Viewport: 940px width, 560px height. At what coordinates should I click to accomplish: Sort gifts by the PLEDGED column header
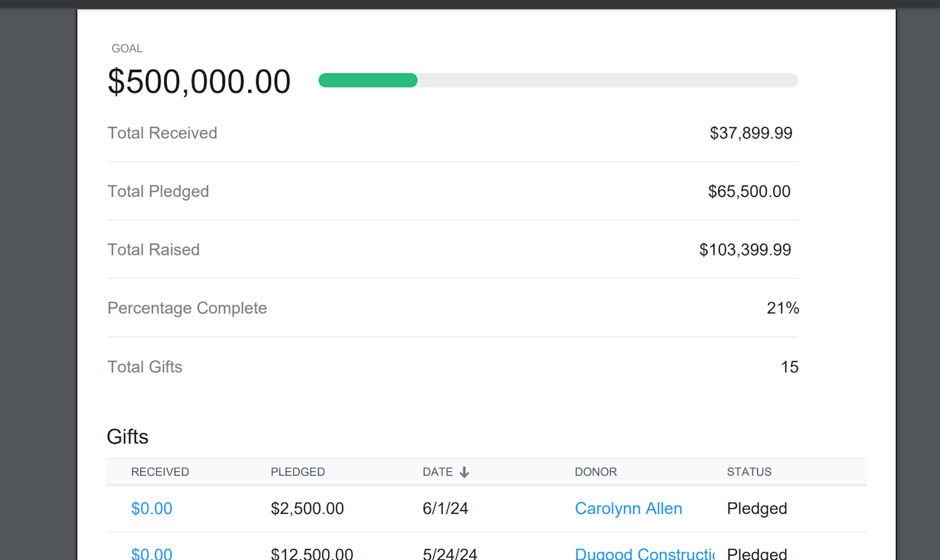pos(297,472)
